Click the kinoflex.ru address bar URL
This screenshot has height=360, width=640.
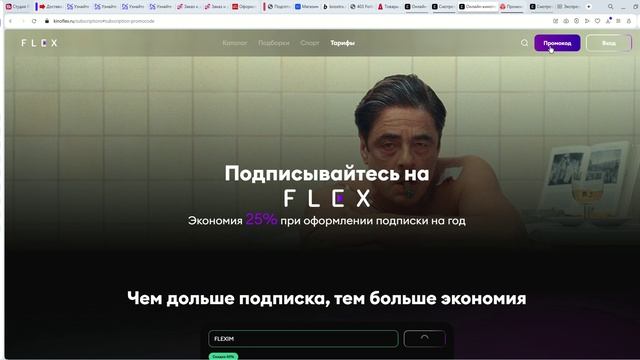pos(104,21)
